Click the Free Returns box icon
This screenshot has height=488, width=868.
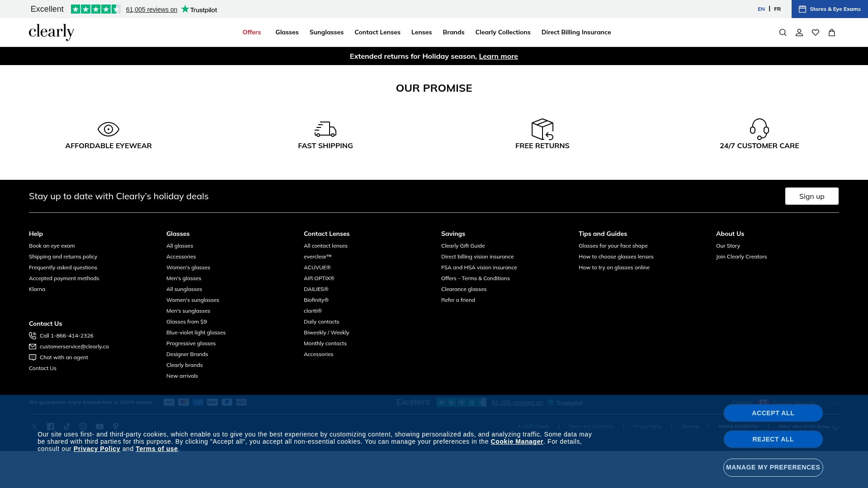pyautogui.click(x=542, y=129)
